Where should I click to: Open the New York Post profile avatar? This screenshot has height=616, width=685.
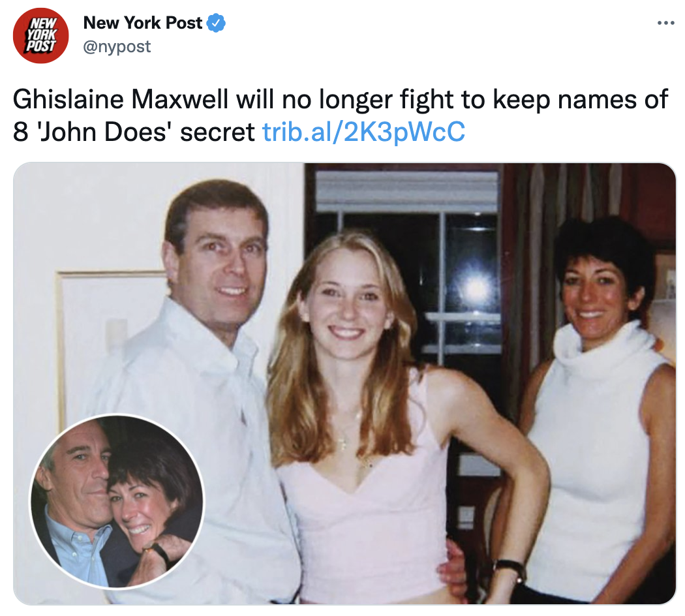pyautogui.click(x=40, y=35)
